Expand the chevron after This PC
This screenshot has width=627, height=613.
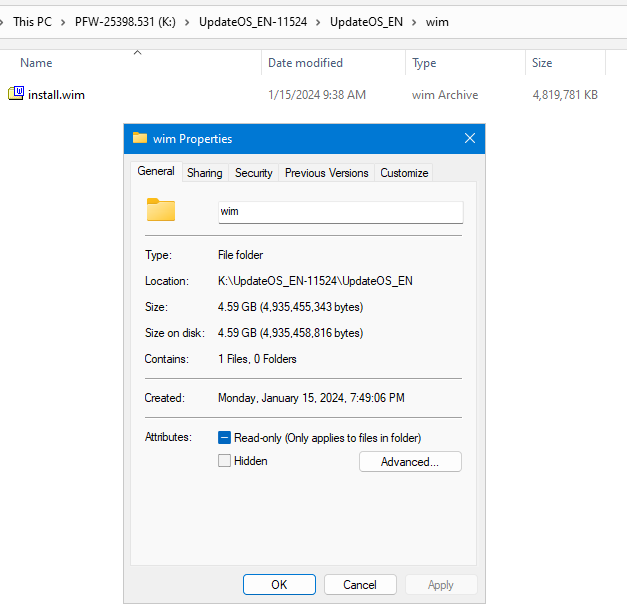click(63, 22)
